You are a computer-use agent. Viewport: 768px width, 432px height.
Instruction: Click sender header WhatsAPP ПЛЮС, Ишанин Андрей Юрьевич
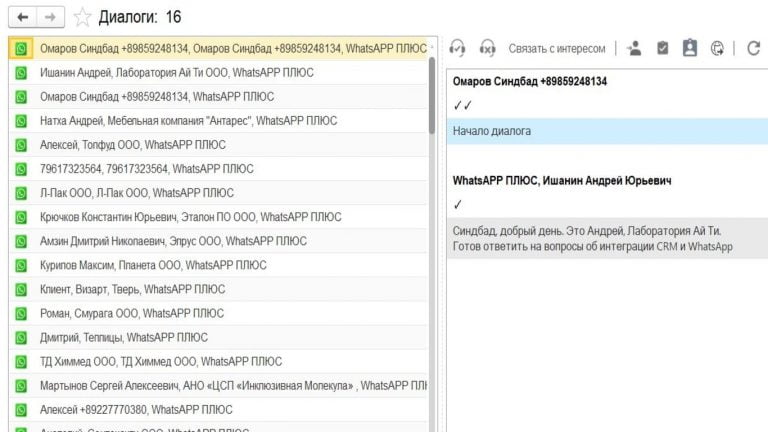[x=562, y=180]
